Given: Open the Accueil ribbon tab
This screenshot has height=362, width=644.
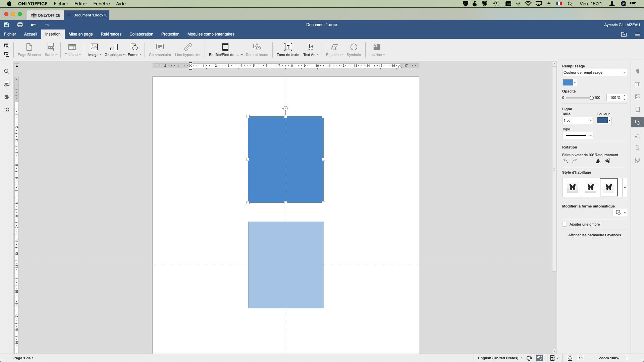Looking at the screenshot, I should [x=31, y=34].
